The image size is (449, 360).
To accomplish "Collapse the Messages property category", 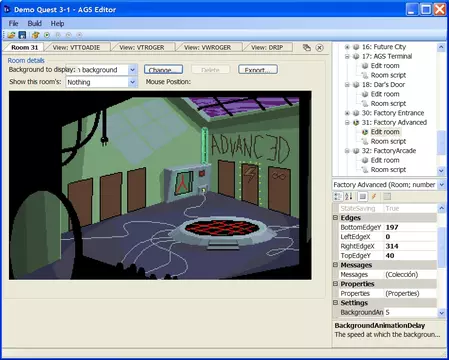I will tap(335, 265).
